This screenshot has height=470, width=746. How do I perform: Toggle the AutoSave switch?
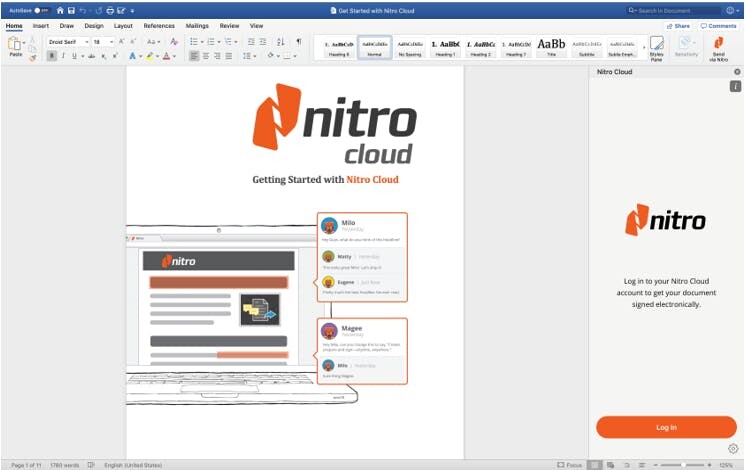41,10
